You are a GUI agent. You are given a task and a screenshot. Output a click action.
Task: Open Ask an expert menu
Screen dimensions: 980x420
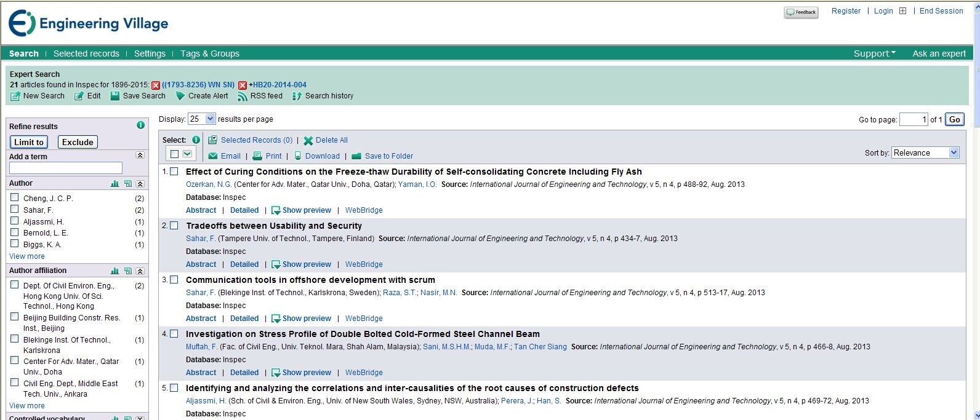point(939,53)
